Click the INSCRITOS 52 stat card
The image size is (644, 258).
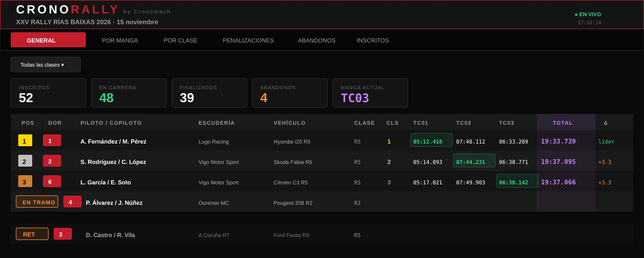(x=48, y=93)
